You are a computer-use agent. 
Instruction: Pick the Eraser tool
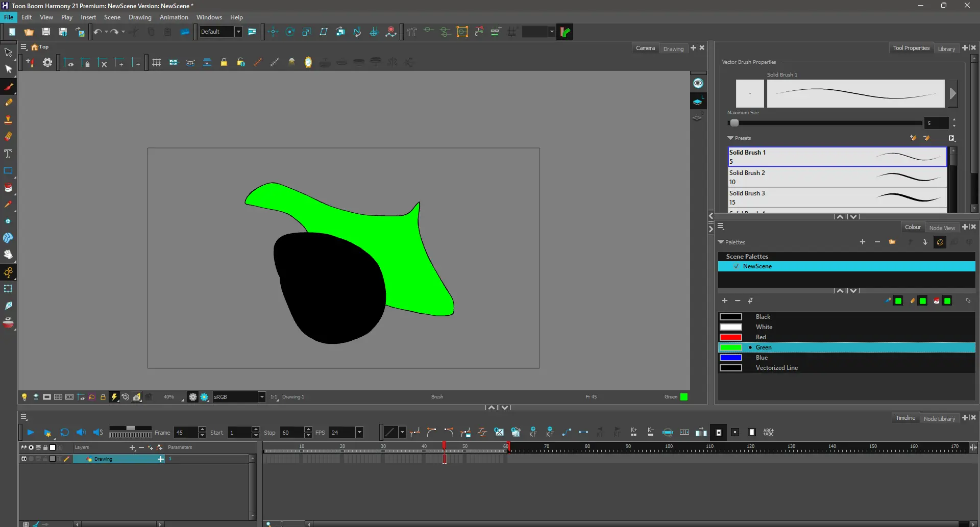8,136
